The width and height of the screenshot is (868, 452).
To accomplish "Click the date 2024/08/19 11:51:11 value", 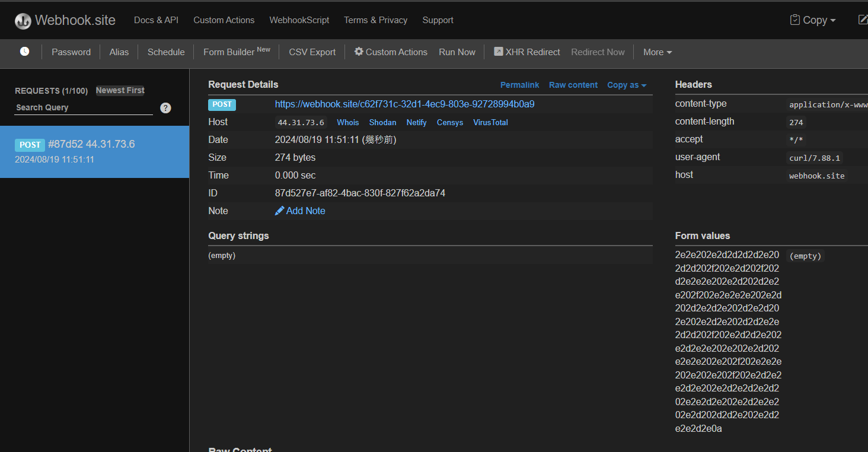I will click(336, 140).
